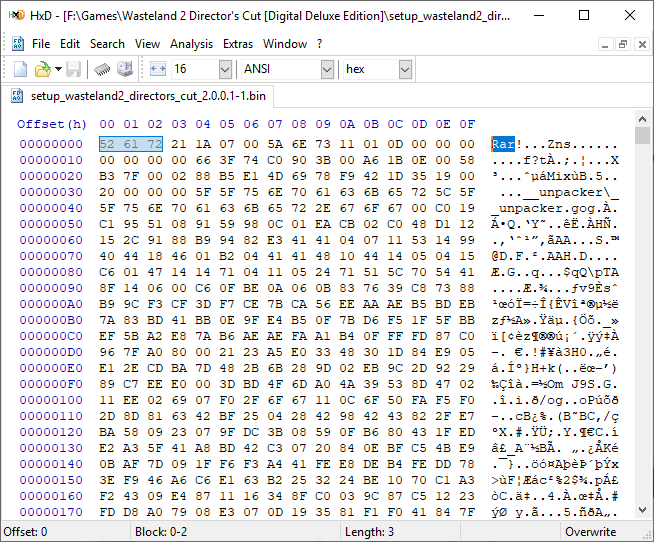Open RAM editor chip icon
654x542 pixels.
pyautogui.click(x=102, y=69)
